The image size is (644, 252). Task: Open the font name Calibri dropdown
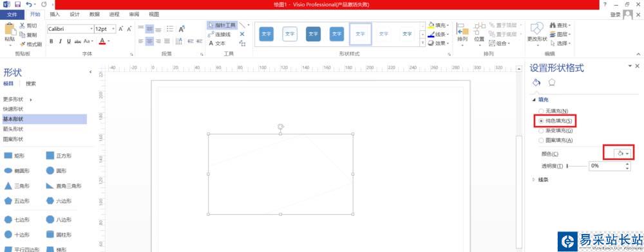[x=91, y=29]
